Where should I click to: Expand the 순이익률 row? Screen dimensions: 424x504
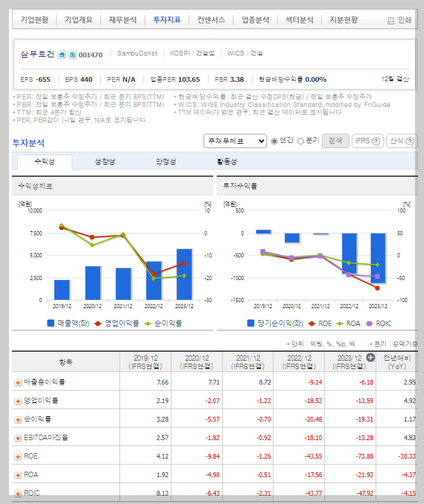18,419
